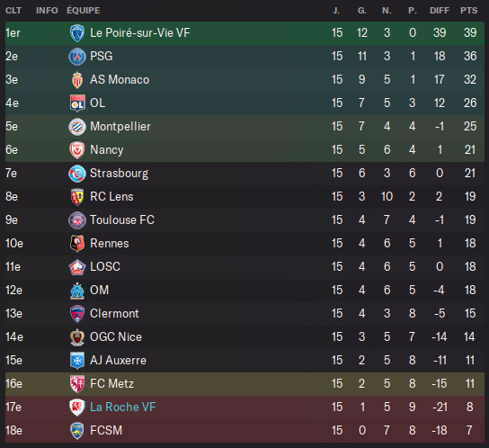
Task: Click the RC Lens badge
Action: tap(77, 197)
